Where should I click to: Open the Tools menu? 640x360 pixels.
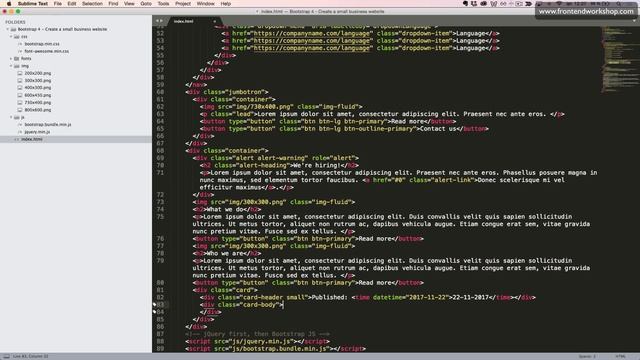click(163, 4)
